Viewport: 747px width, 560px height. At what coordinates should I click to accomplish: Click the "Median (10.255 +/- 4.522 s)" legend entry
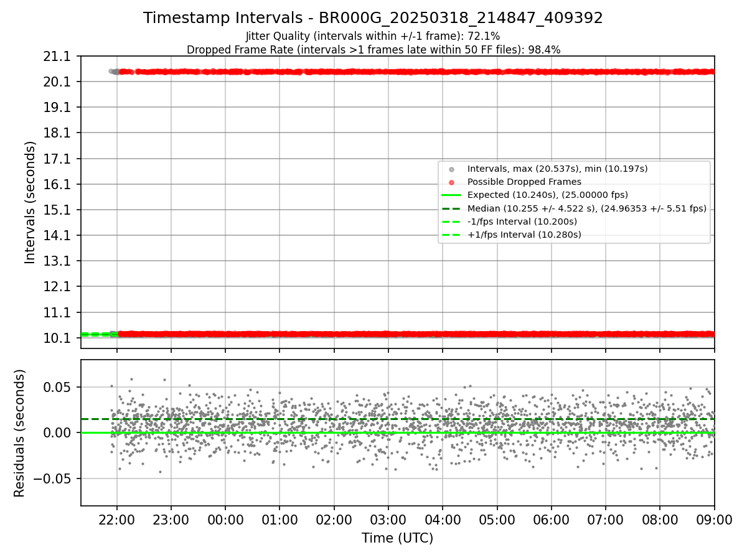click(587, 208)
